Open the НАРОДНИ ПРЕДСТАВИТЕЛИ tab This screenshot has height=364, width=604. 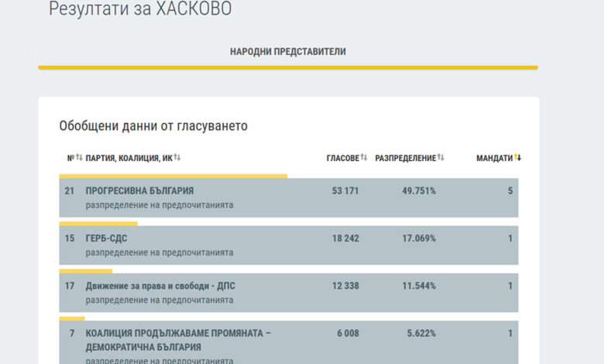click(287, 52)
